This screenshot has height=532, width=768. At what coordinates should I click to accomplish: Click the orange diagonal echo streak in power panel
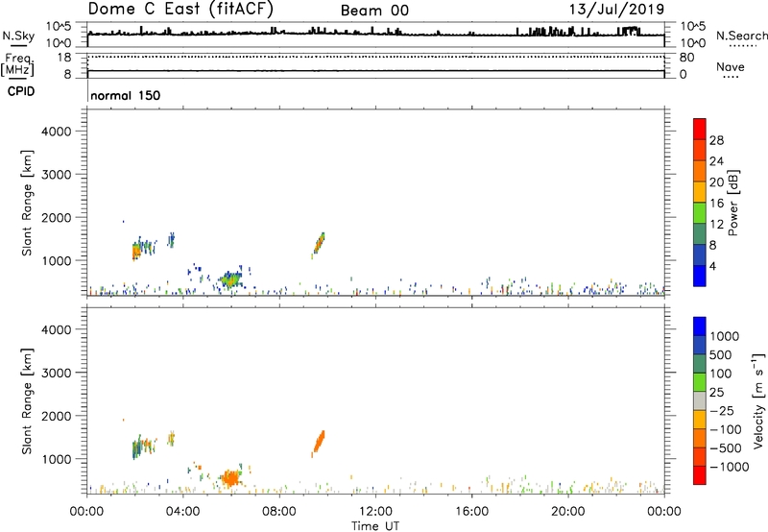(319, 244)
